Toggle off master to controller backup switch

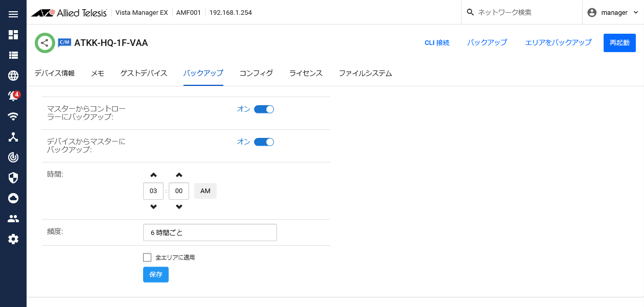(x=264, y=109)
